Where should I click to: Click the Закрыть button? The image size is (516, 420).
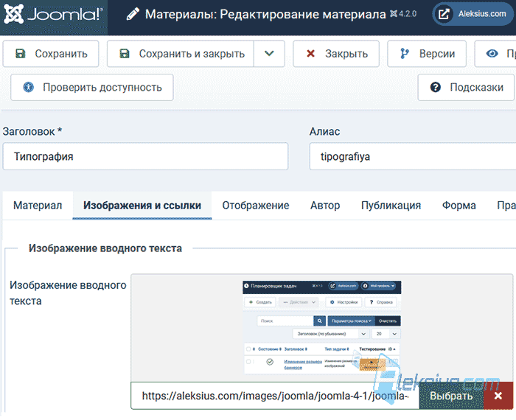click(x=336, y=54)
